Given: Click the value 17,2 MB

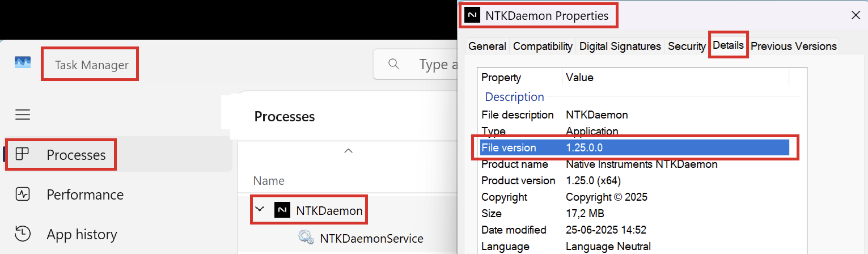Looking at the screenshot, I should point(585,213).
